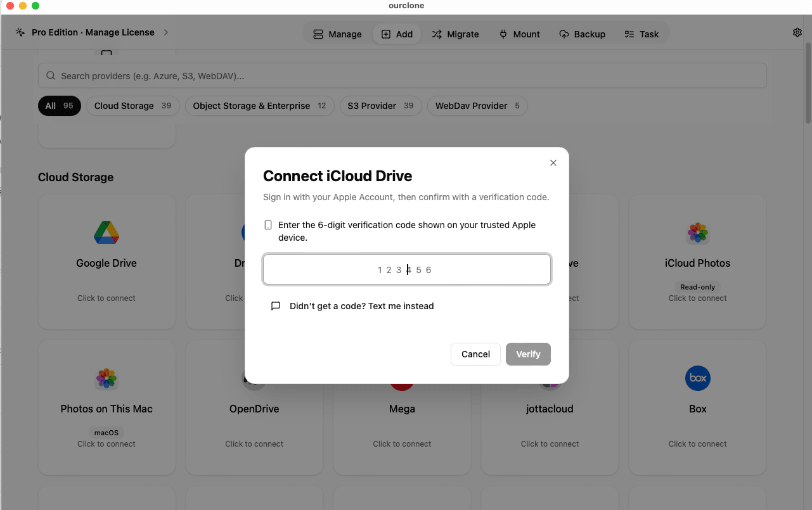
Task: Click the Pro Edition sparkle icon
Action: pyautogui.click(x=20, y=32)
